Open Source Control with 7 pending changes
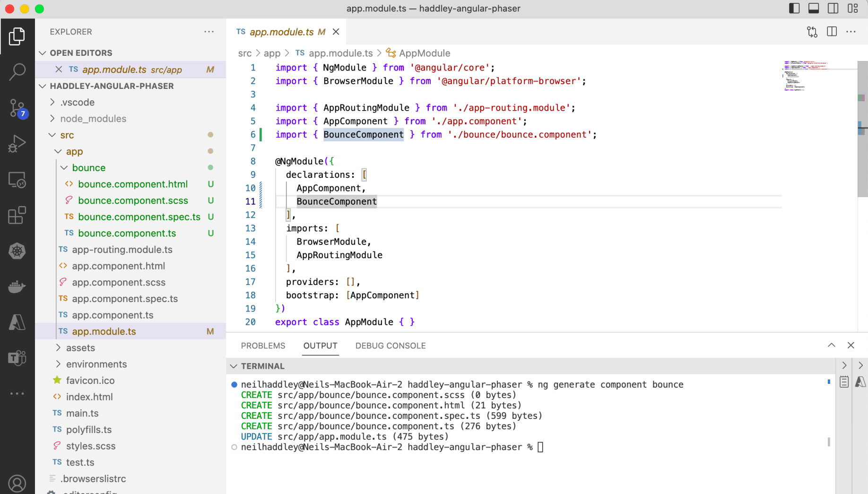 [x=17, y=108]
